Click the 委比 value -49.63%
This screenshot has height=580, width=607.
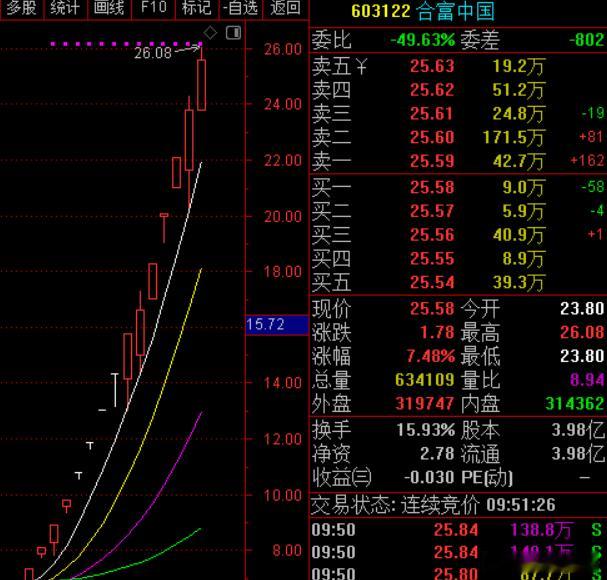point(422,40)
